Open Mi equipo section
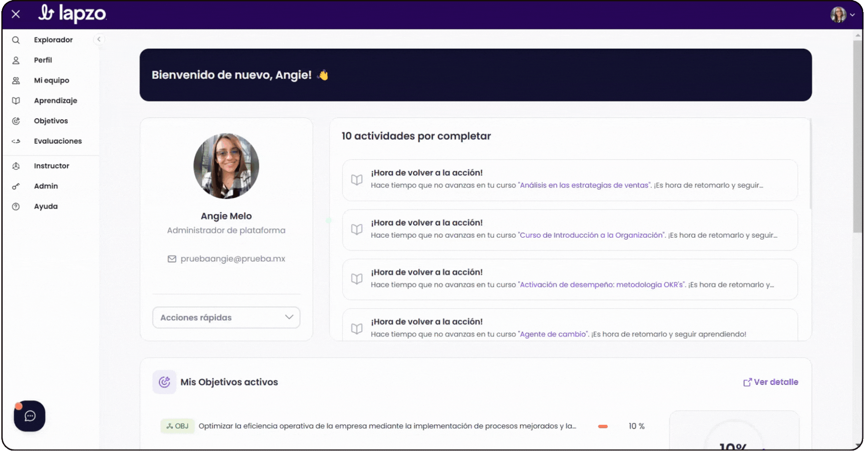Viewport: 868px width, 451px height. point(51,81)
